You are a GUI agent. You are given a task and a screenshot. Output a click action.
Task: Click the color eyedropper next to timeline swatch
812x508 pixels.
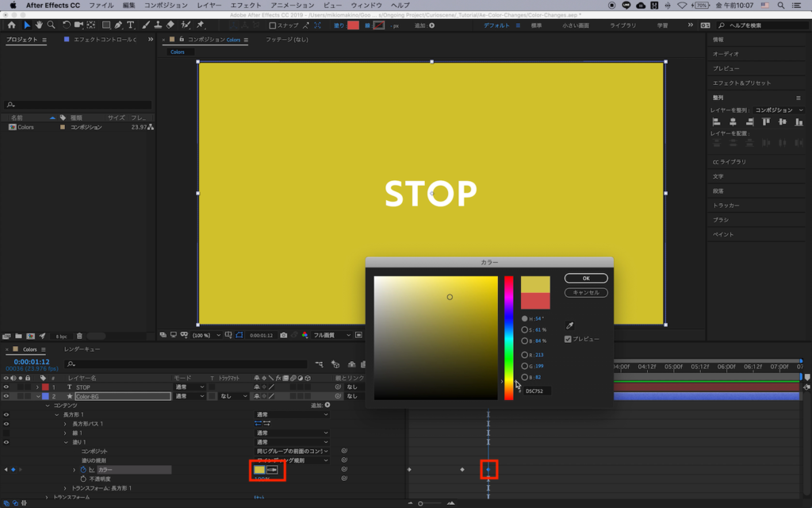click(x=272, y=470)
